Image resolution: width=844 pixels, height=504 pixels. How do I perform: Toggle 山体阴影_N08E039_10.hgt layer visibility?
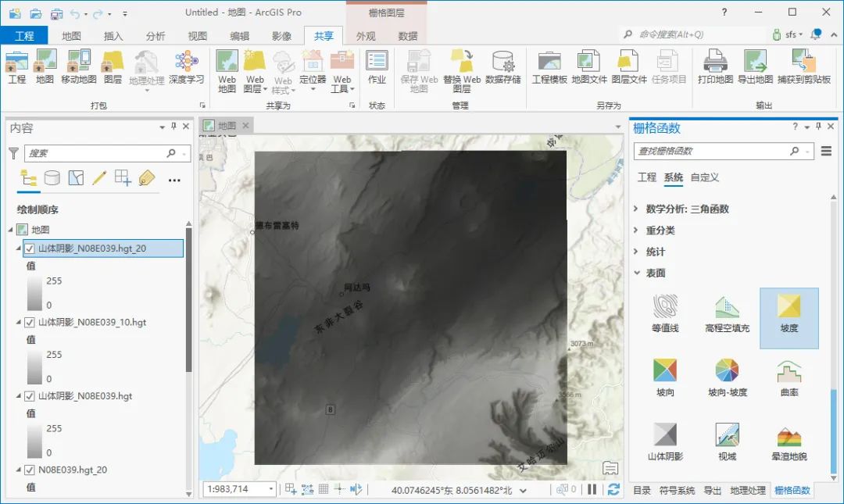pos(30,323)
